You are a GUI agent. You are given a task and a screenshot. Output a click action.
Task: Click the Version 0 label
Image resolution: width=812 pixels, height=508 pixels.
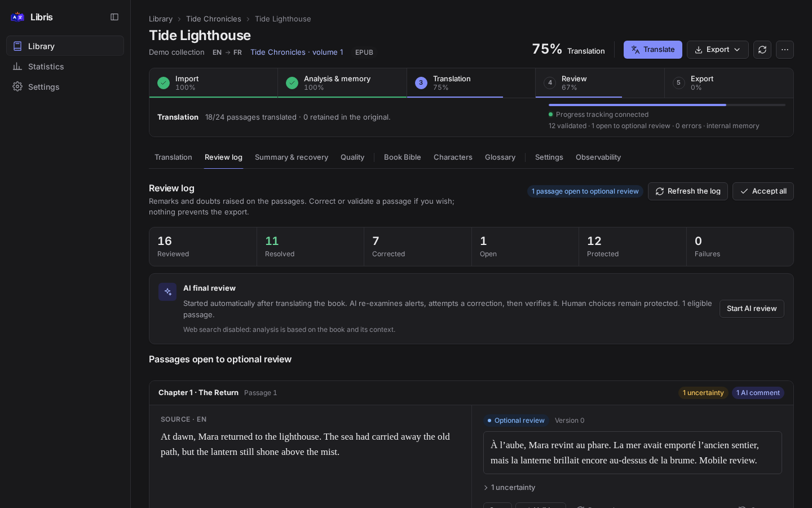(570, 421)
